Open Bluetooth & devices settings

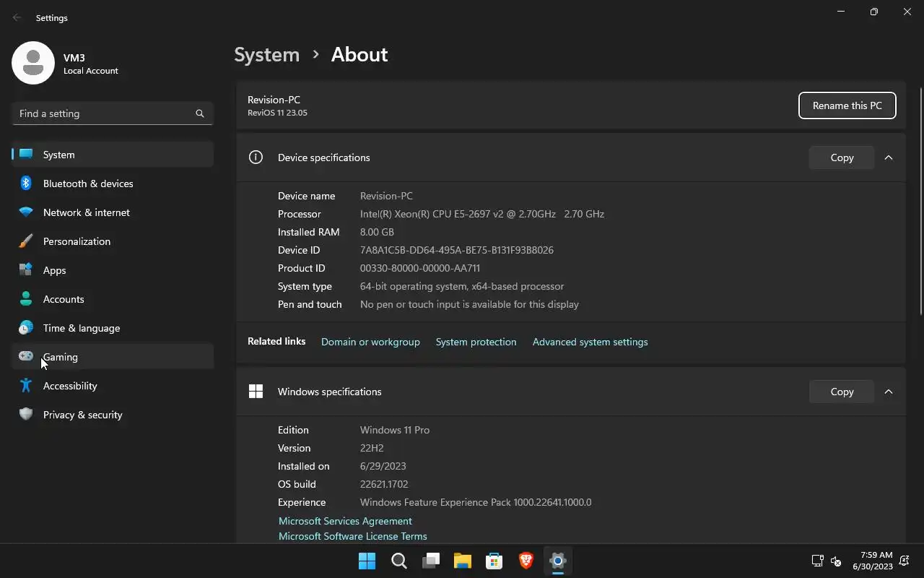pos(113,184)
